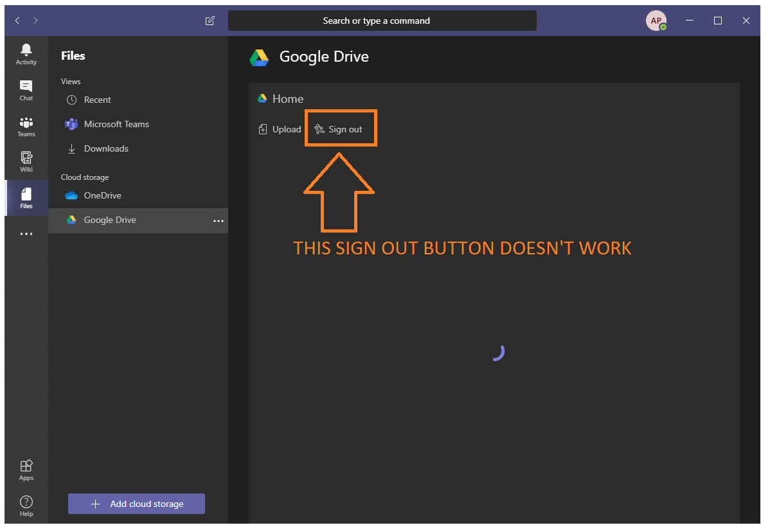The height and width of the screenshot is (532, 770).
Task: Sign out of Google Drive
Action: click(338, 129)
